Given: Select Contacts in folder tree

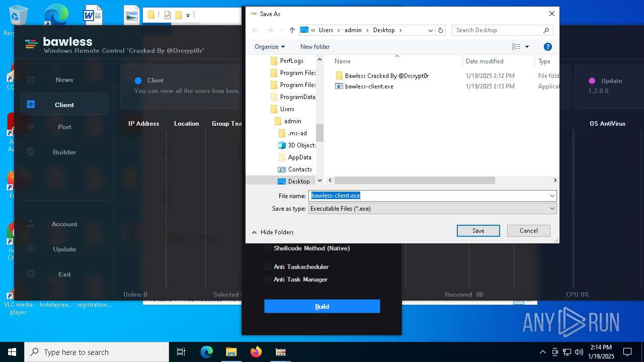Looking at the screenshot, I should (x=295, y=169).
